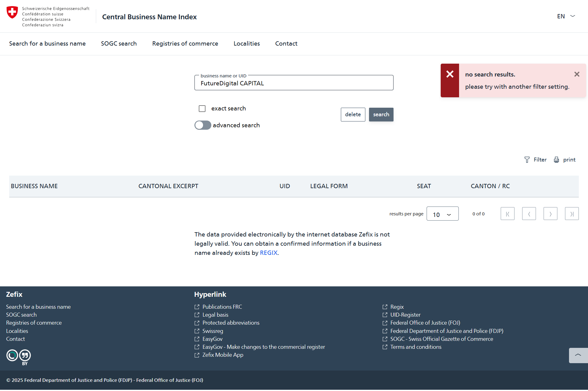This screenshot has height=391, width=588.
Task: Open Search for a business name menu
Action: (47, 43)
